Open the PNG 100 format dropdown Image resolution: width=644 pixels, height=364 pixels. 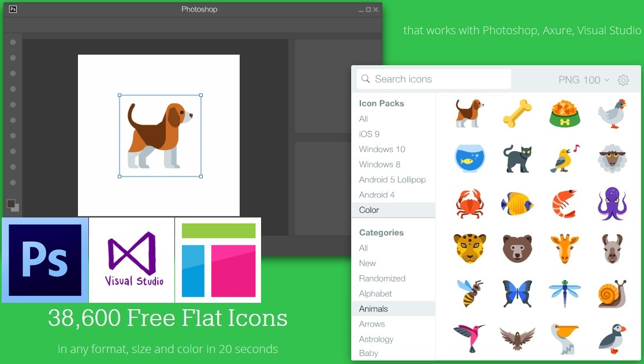point(583,80)
